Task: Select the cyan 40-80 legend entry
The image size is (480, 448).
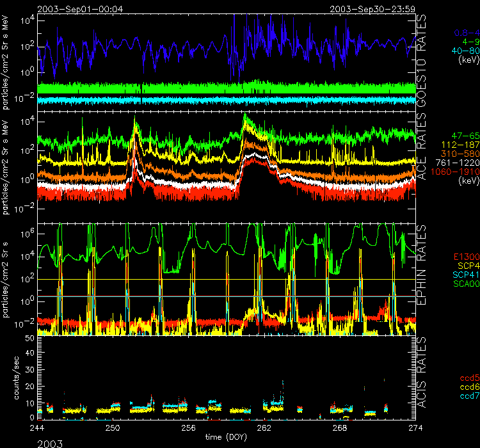Action: pos(460,50)
